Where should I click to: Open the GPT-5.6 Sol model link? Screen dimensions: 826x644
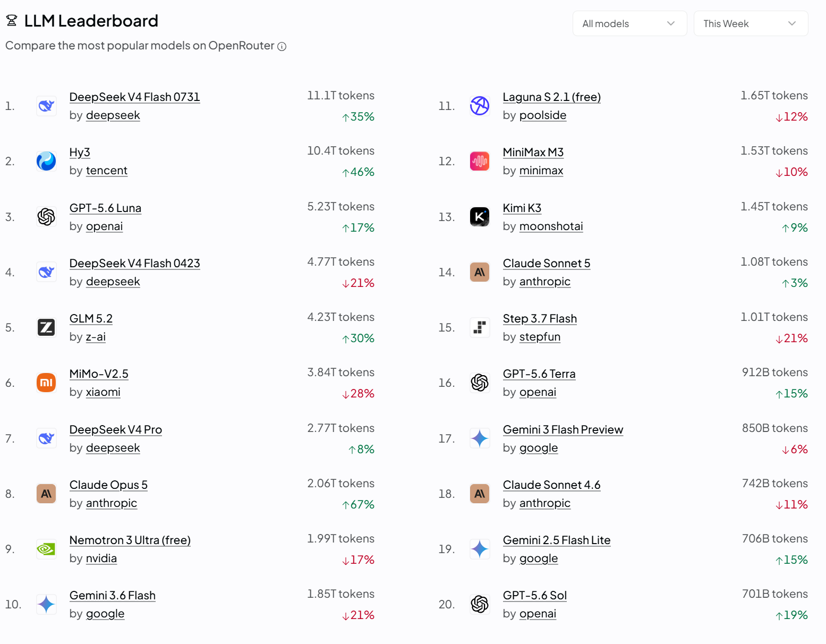pyautogui.click(x=535, y=595)
